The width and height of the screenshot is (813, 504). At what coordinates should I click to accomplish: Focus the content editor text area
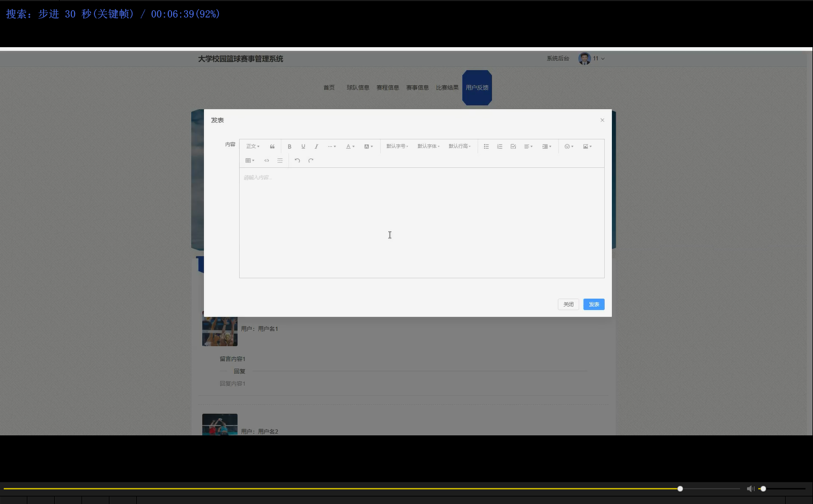point(422,223)
